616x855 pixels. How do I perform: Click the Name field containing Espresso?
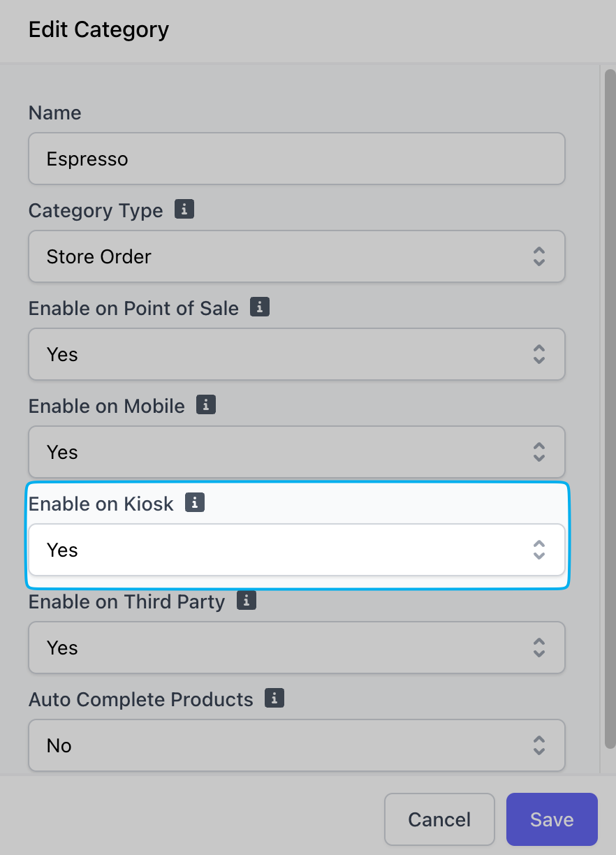coord(297,159)
